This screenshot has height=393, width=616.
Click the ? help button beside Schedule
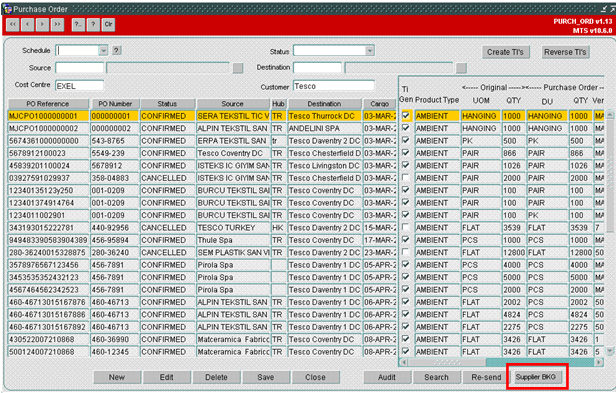point(116,50)
